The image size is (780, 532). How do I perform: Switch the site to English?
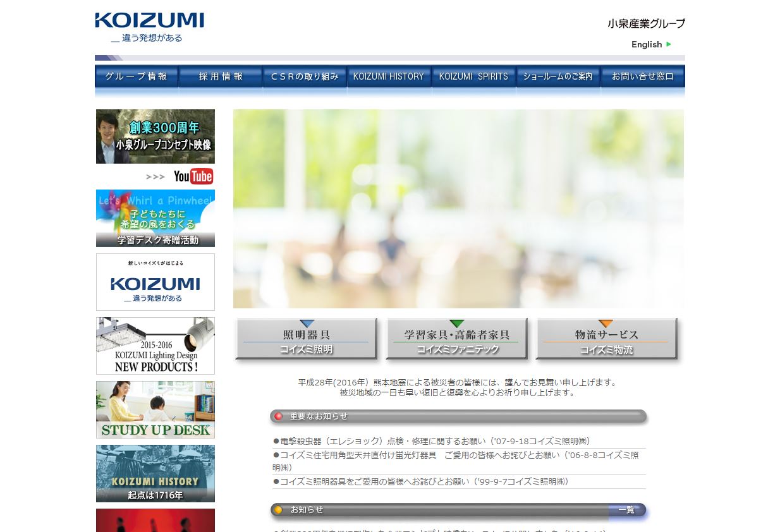tap(647, 44)
